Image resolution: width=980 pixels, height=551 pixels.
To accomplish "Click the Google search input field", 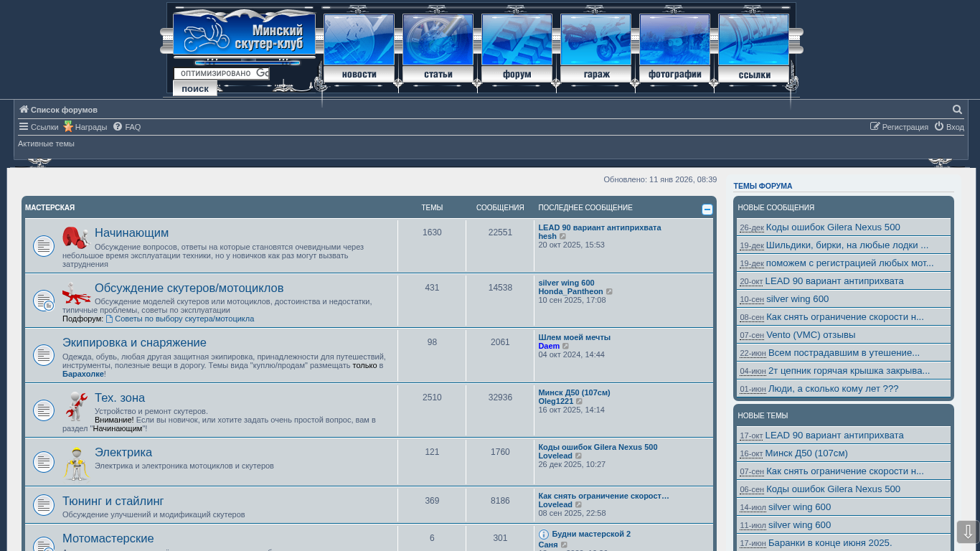I will 221,73.
